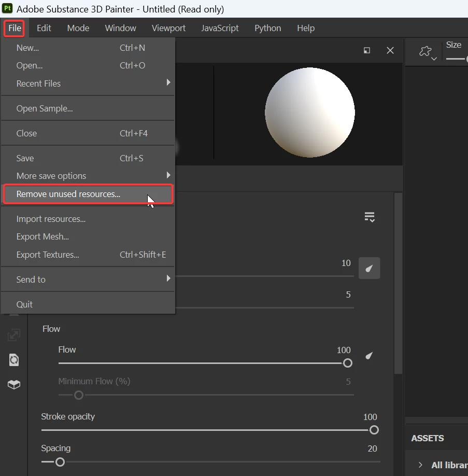Open the Help menu
Image resolution: width=468 pixels, height=476 pixels.
point(306,28)
